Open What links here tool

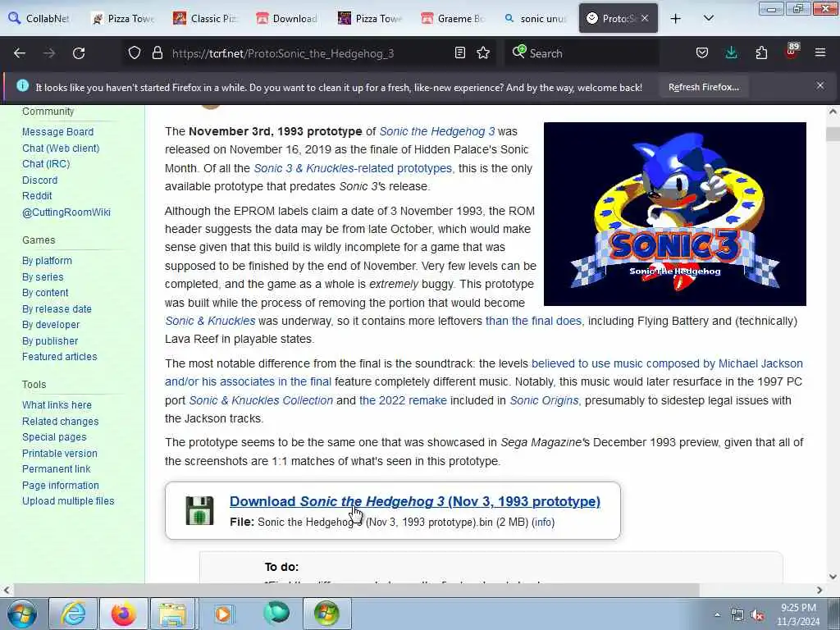tap(57, 405)
